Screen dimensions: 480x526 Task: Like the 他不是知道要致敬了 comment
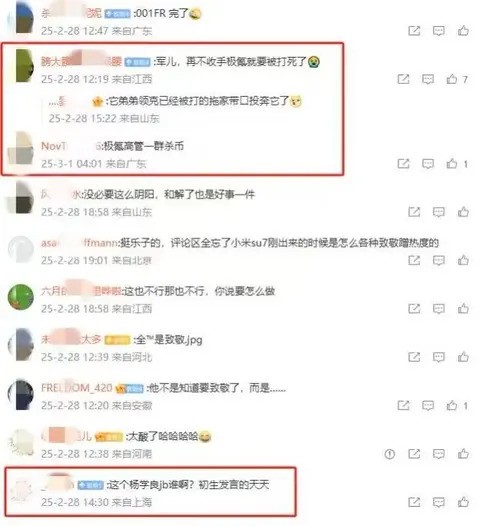(452, 406)
